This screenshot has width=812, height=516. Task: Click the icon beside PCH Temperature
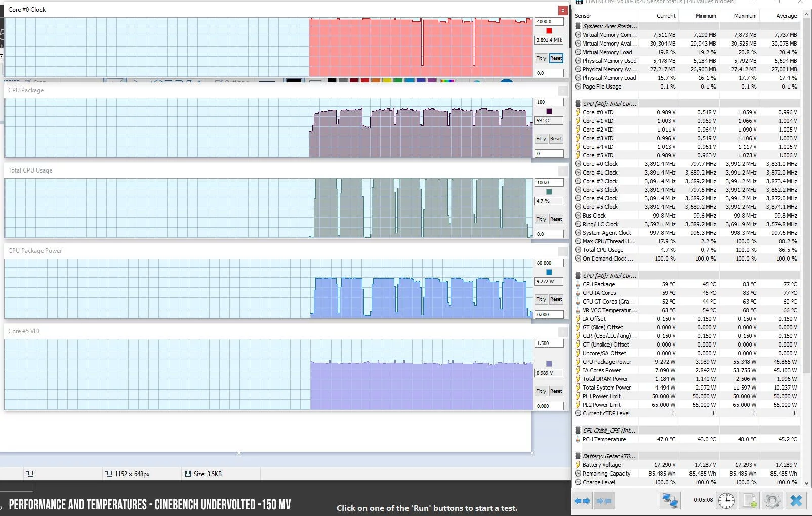(x=578, y=439)
